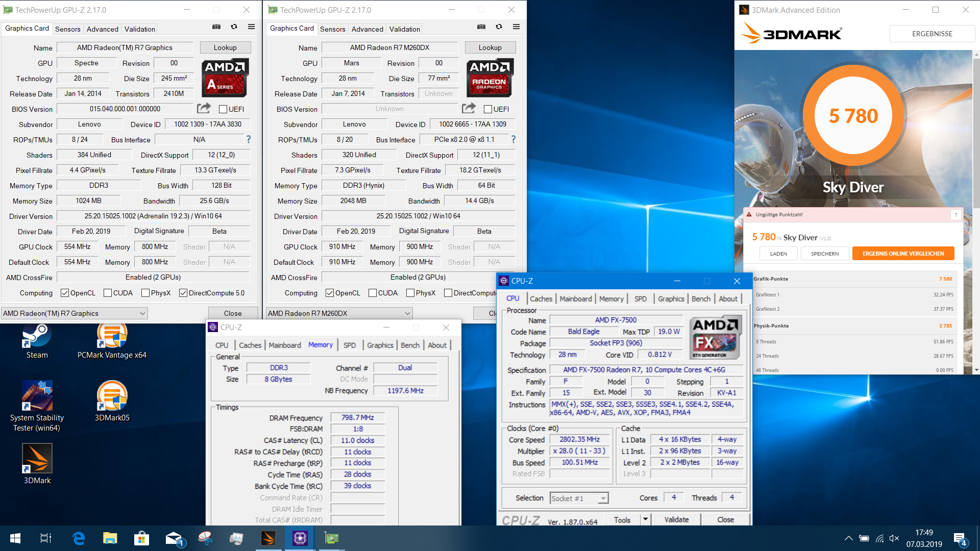Open 3DMark desktop shortcut

(37, 463)
